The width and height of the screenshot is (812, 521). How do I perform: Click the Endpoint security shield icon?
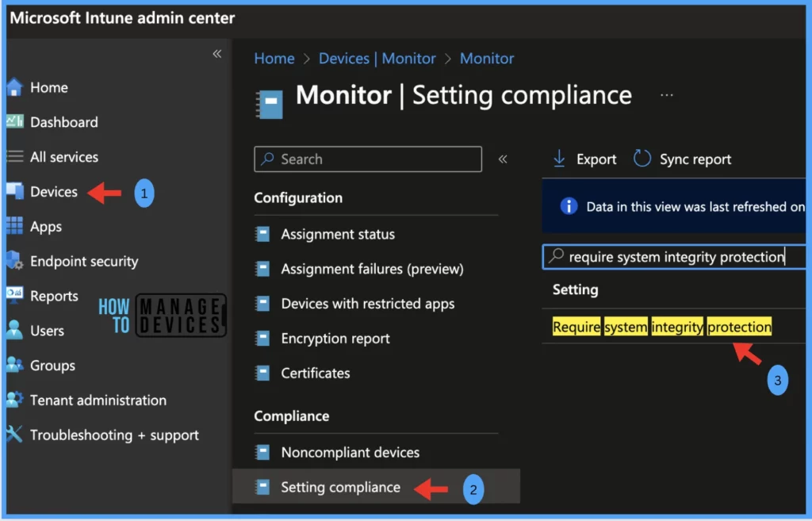point(14,260)
